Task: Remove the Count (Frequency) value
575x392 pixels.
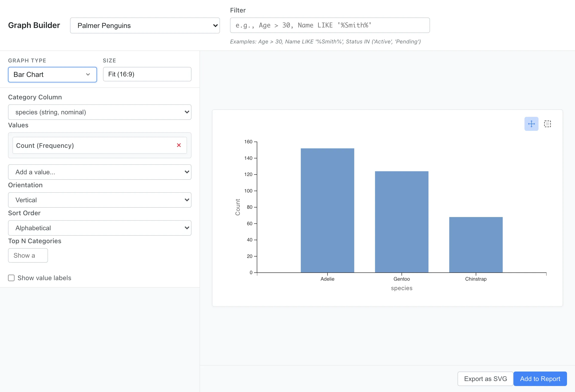Action: [179, 145]
